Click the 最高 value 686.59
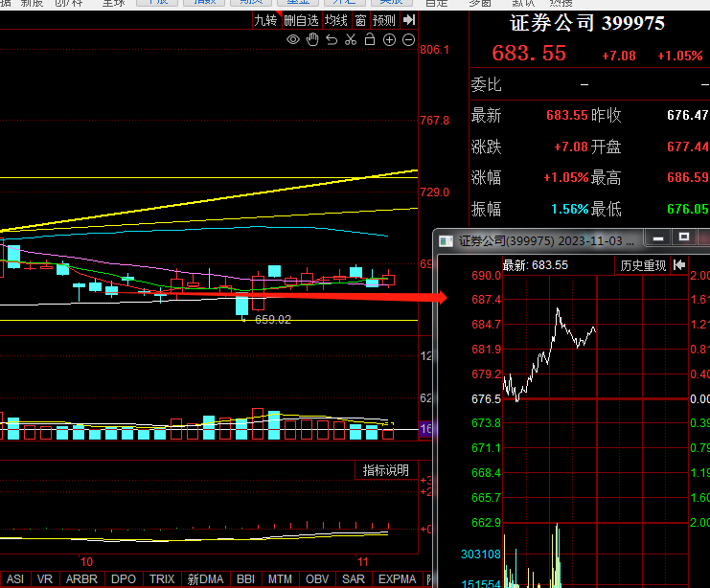710x588 pixels. [687, 177]
